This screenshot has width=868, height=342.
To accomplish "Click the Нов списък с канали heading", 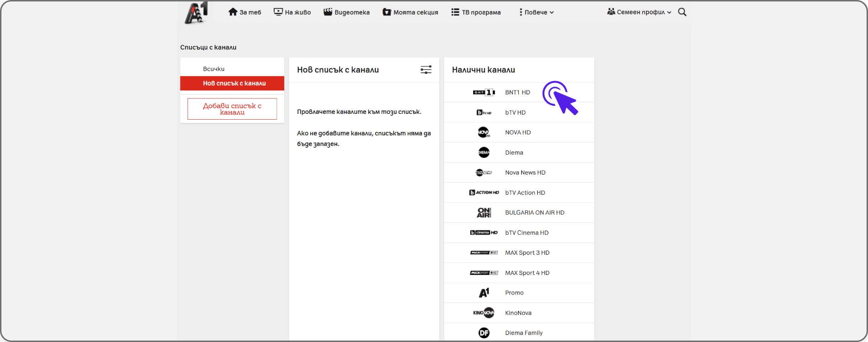I will click(x=338, y=70).
